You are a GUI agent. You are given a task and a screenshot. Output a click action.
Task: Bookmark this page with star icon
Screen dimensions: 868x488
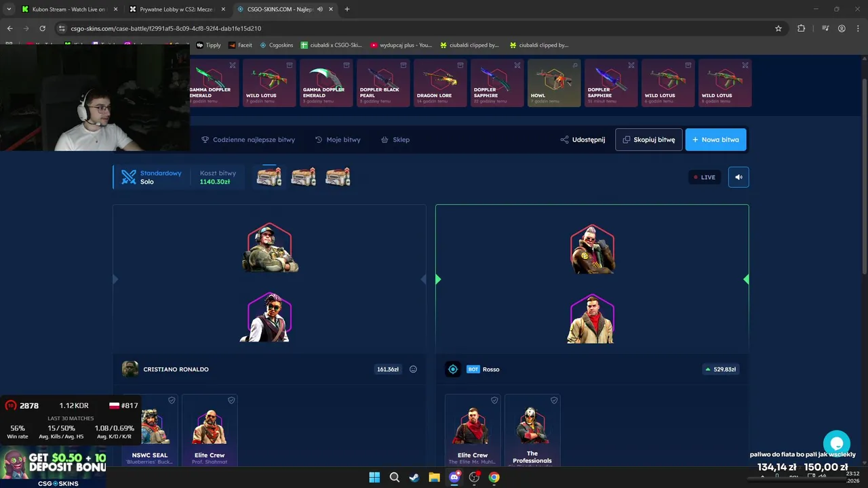click(x=778, y=28)
